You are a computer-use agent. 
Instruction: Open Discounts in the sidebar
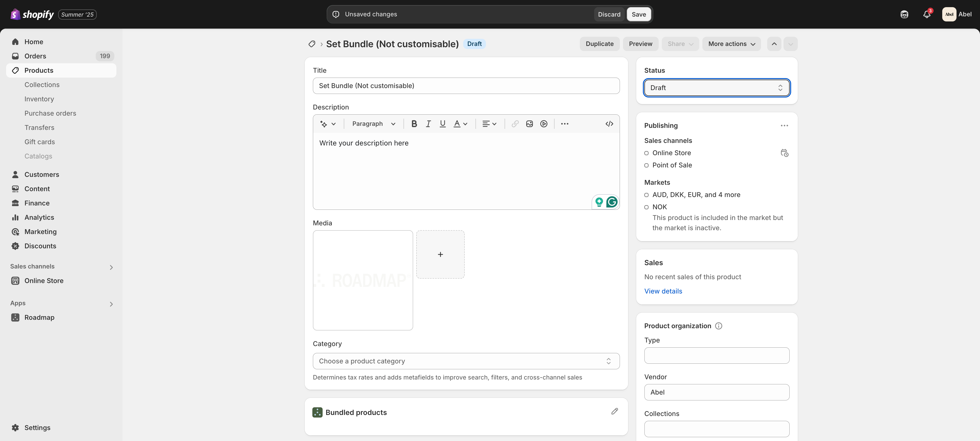click(40, 246)
